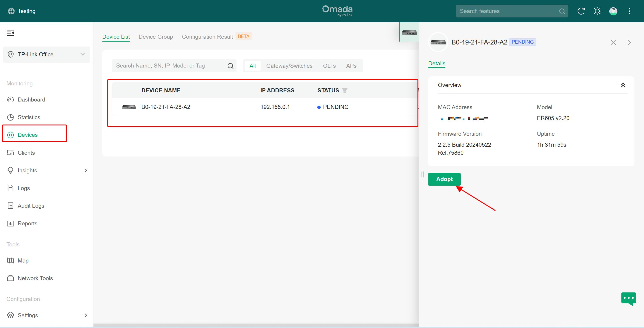
Task: Open Reports in sidebar
Action: click(x=27, y=224)
